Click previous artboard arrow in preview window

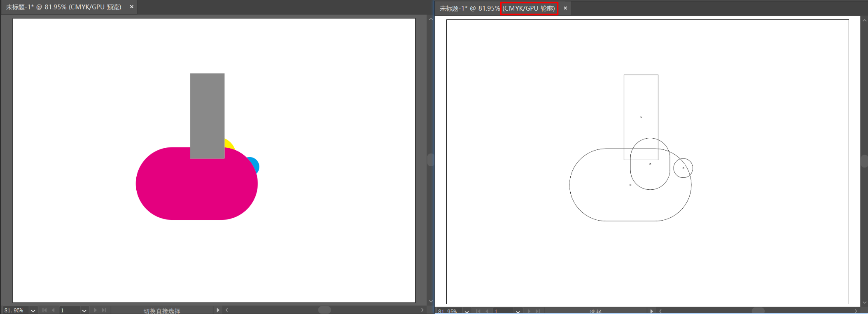tap(53, 310)
